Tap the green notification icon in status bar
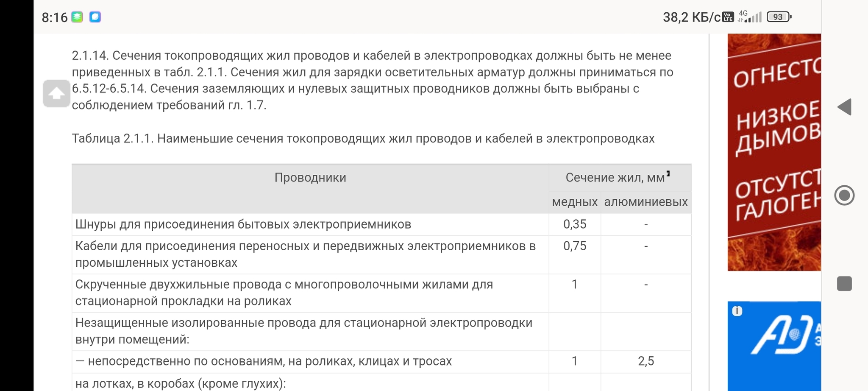This screenshot has height=391, width=868. (77, 17)
